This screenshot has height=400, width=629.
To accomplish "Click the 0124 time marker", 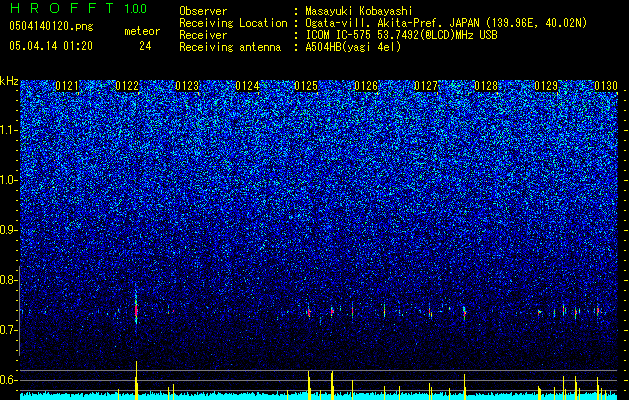I will click(247, 86).
